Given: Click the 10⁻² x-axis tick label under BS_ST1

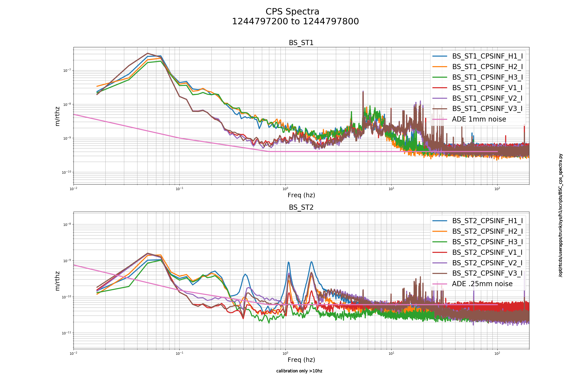Looking at the screenshot, I should click(x=73, y=188).
